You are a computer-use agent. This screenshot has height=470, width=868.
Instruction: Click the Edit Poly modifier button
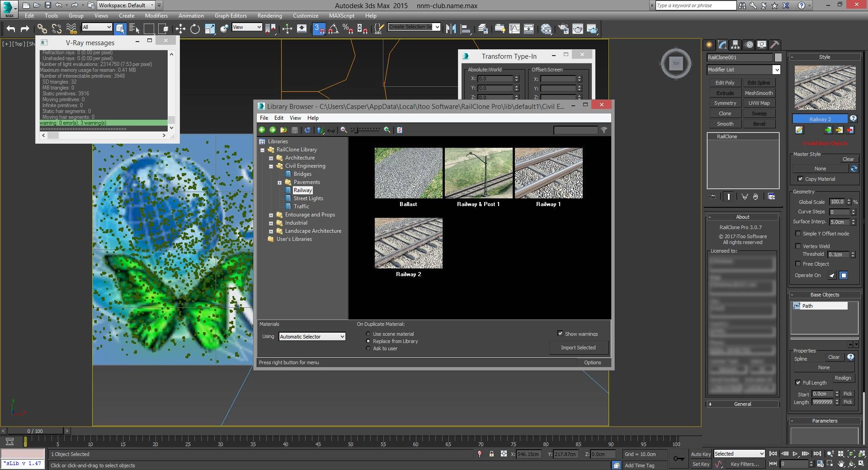(x=725, y=83)
